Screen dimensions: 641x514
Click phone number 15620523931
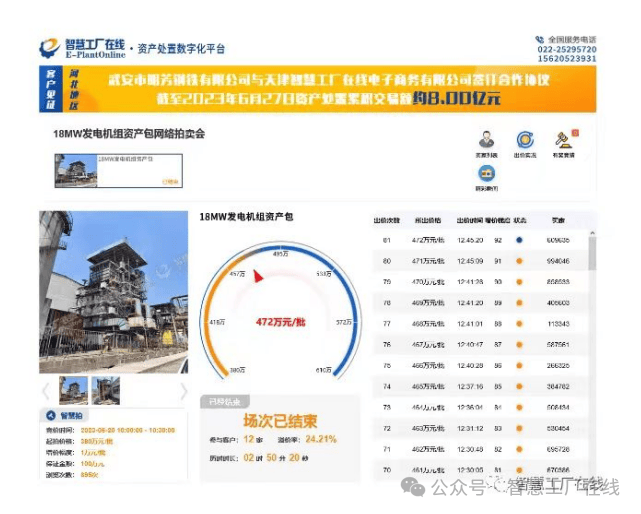coord(567,58)
